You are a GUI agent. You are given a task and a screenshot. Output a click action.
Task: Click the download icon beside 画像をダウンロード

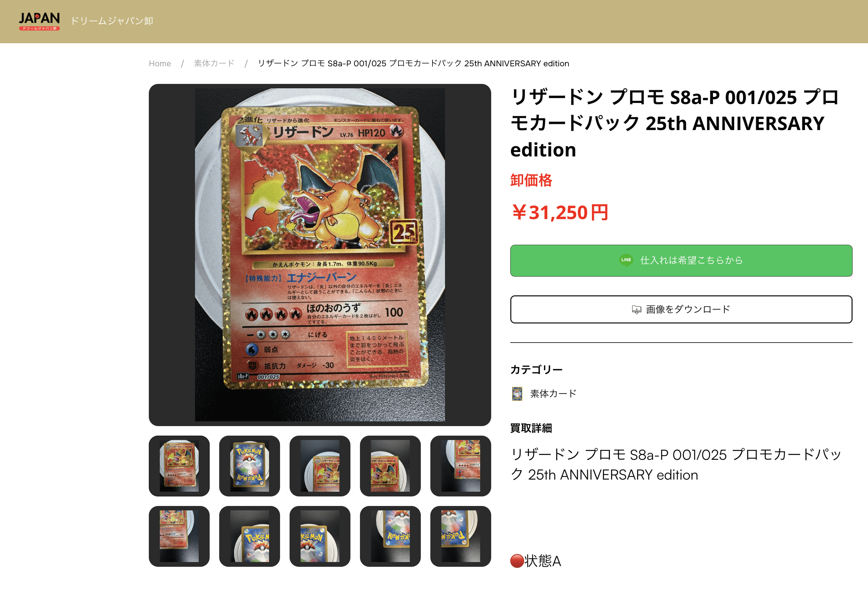coord(636,310)
